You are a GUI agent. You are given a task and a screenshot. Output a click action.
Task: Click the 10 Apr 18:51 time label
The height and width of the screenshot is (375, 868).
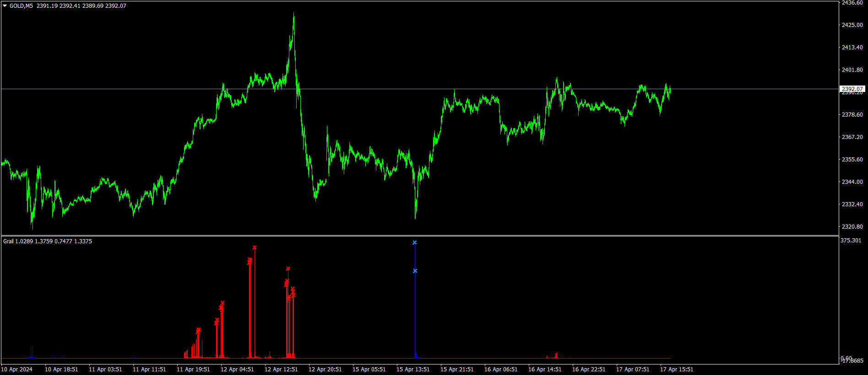pos(61,370)
